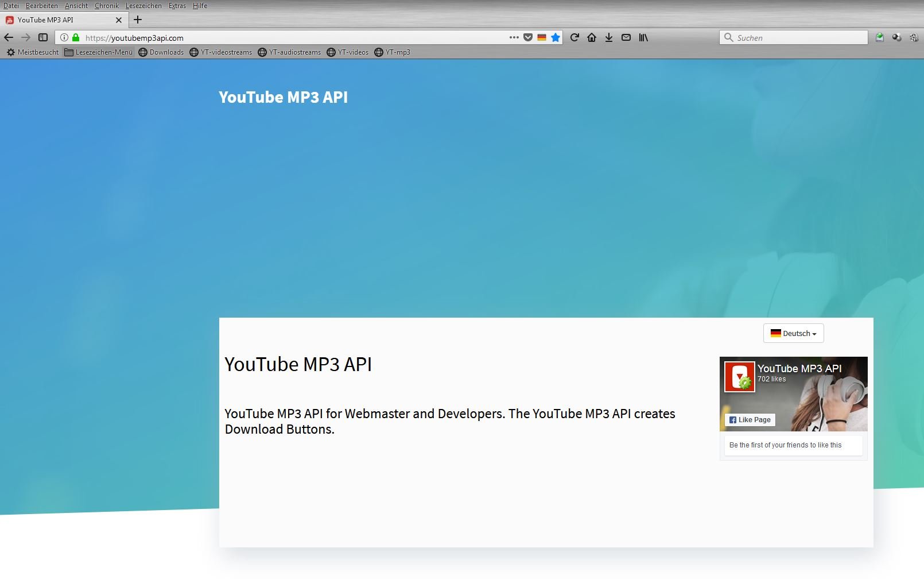Open the Lesezeichen-Menü bookmarks folder

point(99,52)
